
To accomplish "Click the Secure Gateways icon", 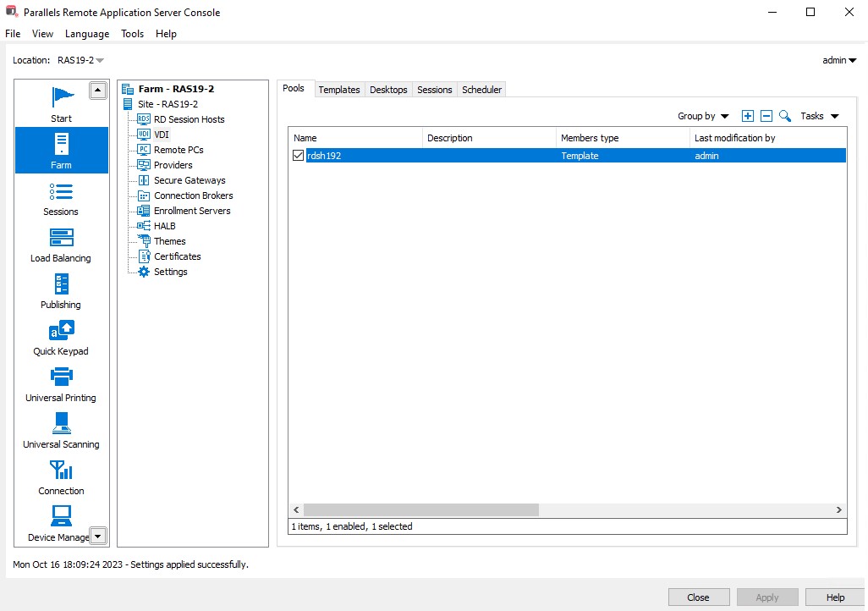I will [x=143, y=180].
